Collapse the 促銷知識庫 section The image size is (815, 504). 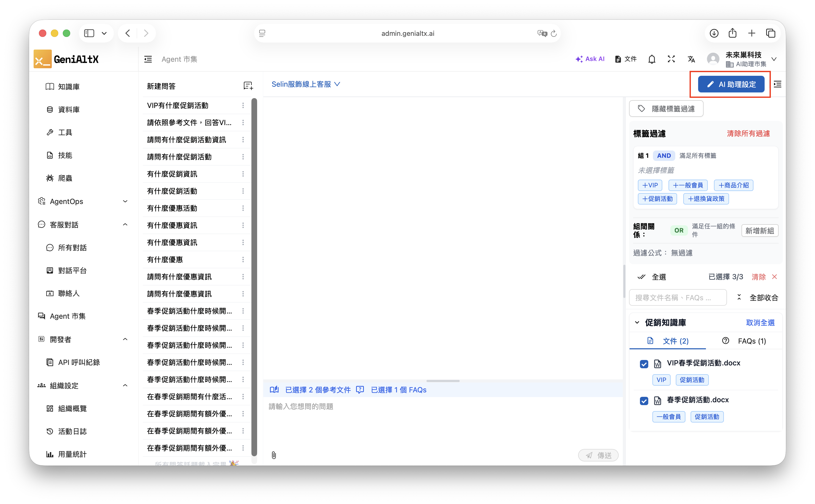(637, 322)
